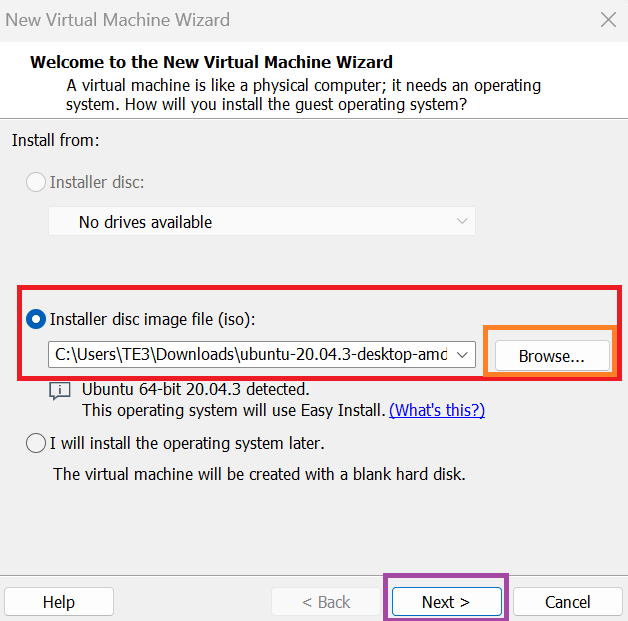The width and height of the screenshot is (628, 621).
Task: Click the Browse... button
Action: (552, 356)
